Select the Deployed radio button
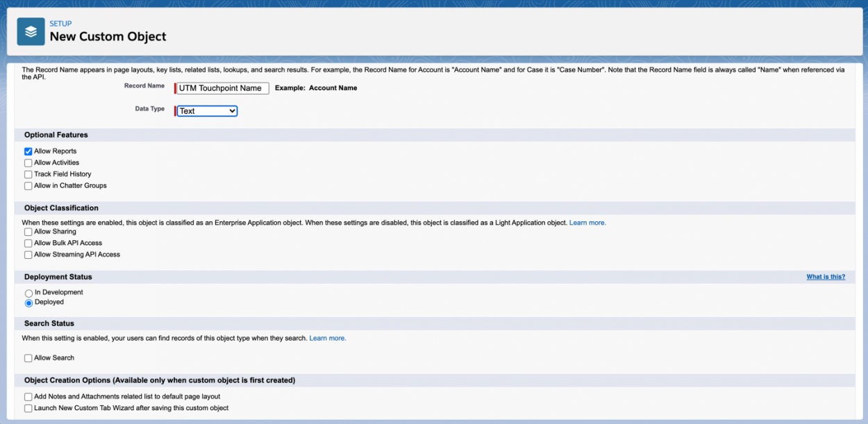This screenshot has height=424, width=868. pos(29,303)
